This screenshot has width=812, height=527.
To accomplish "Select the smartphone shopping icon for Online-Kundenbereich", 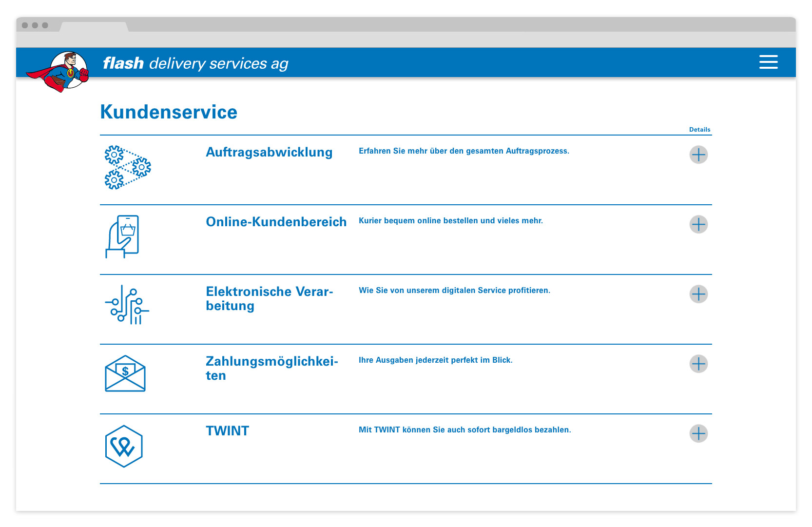I will 123,236.
